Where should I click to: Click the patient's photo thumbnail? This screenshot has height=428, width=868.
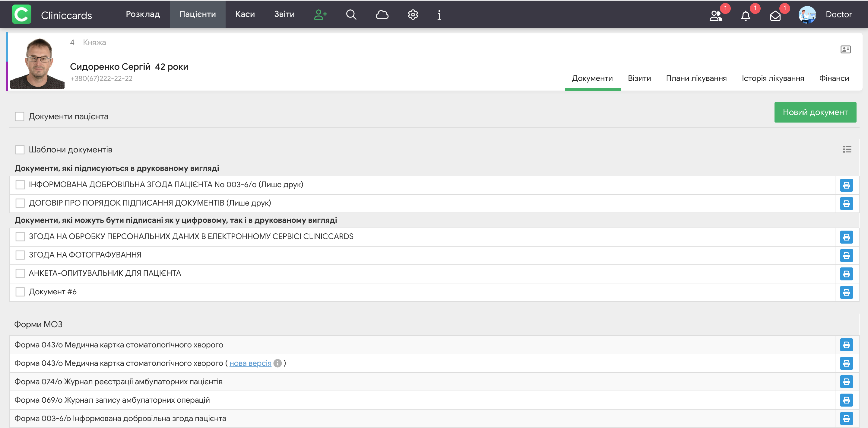pos(37,63)
